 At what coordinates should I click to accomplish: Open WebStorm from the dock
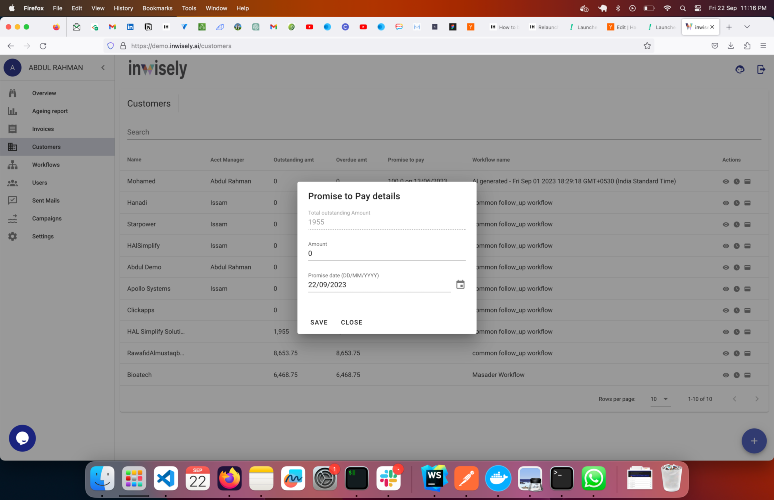pos(434,478)
